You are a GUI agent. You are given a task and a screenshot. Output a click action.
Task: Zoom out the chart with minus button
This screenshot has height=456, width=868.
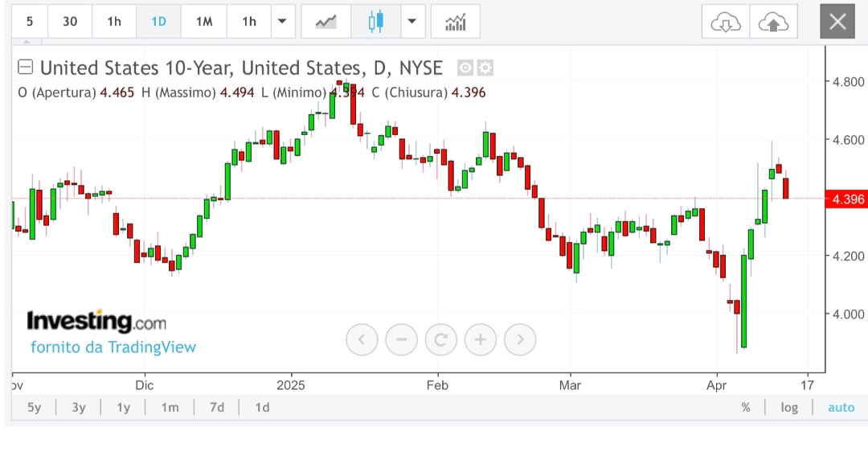401,339
